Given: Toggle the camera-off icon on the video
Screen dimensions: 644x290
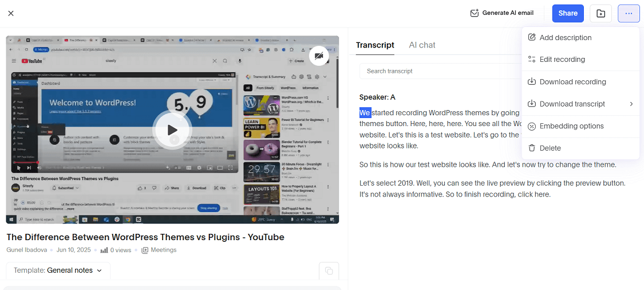Looking at the screenshot, I should click(319, 56).
